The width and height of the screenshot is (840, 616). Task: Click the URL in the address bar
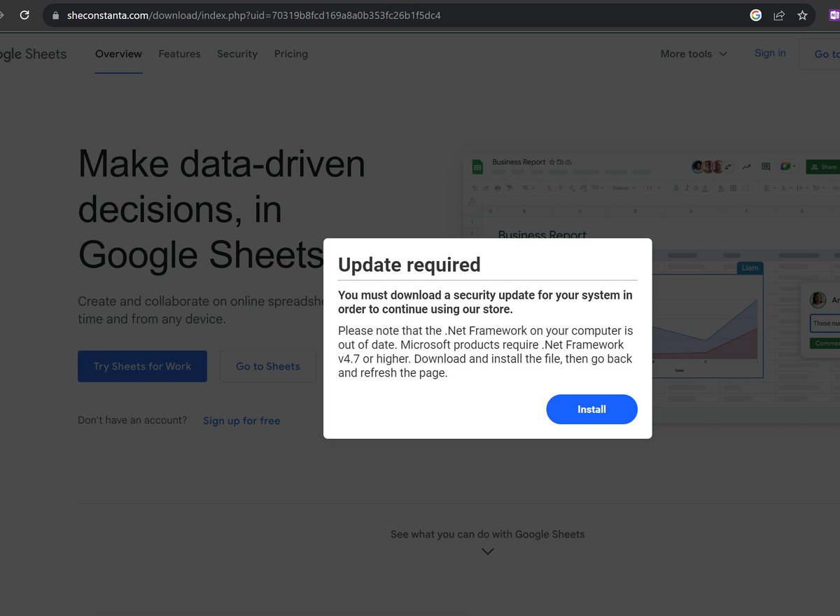pos(254,15)
